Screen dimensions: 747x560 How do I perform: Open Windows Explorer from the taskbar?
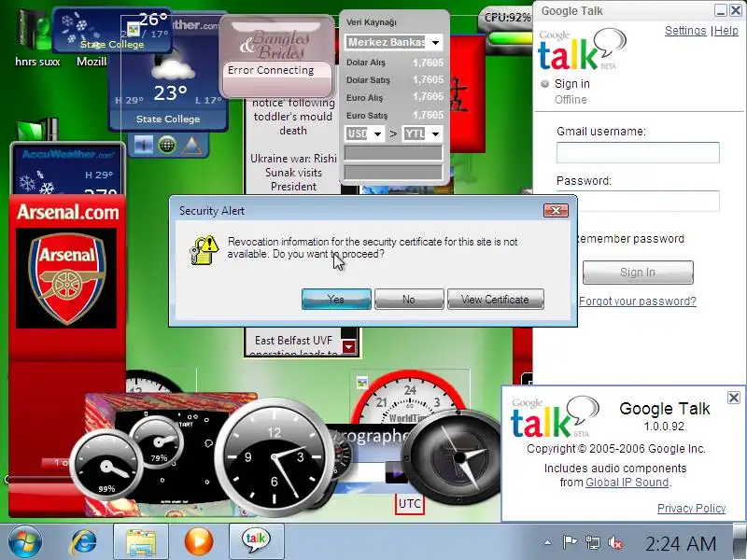coord(141,542)
